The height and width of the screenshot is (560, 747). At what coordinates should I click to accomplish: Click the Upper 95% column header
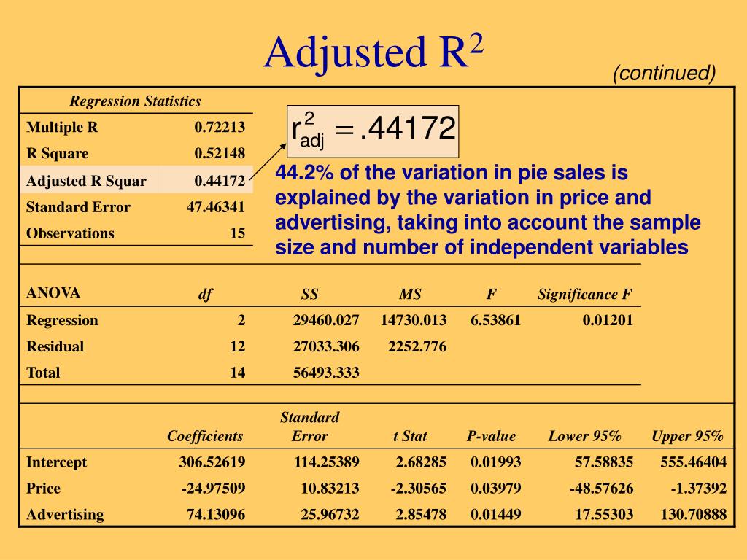(687, 436)
